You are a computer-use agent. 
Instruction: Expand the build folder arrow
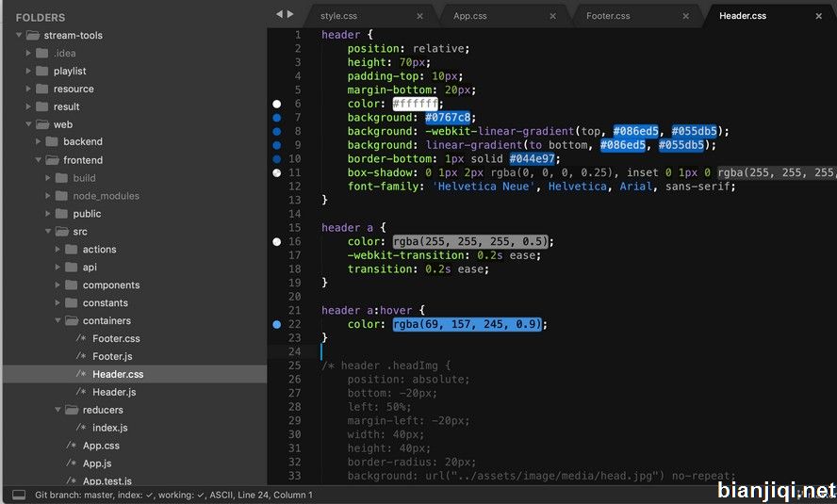point(48,178)
